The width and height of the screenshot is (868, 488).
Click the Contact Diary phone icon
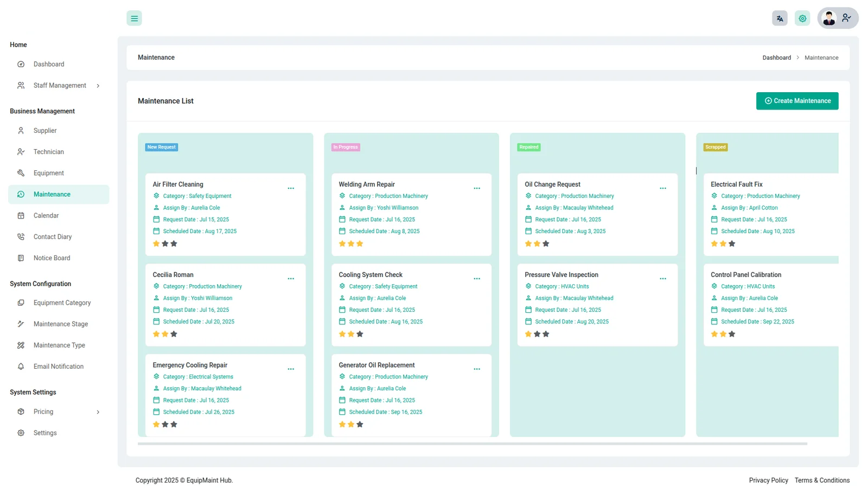click(21, 237)
